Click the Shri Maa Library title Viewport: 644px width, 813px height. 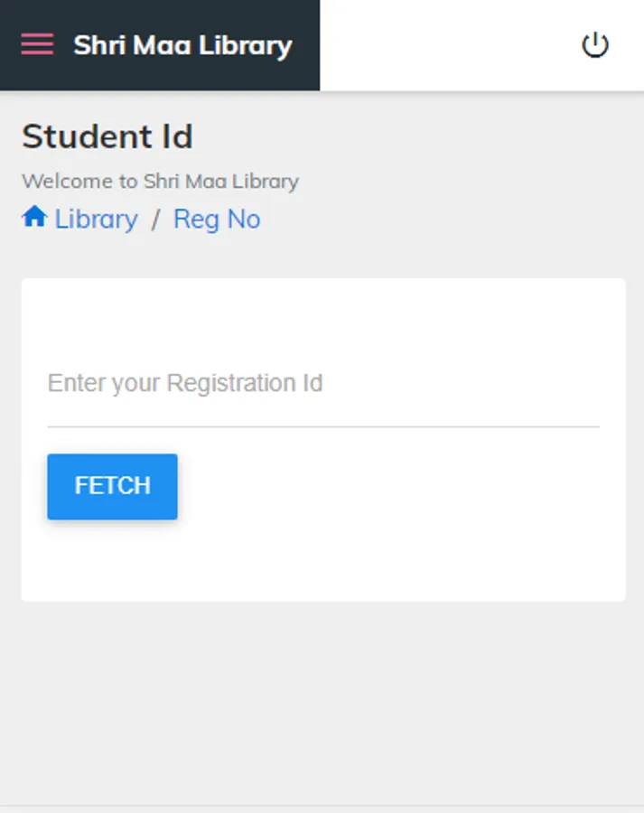(x=182, y=45)
